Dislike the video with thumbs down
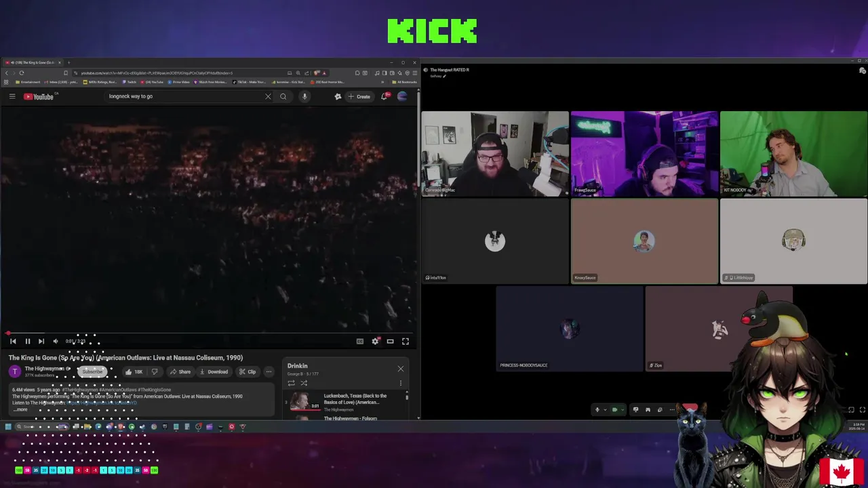 coord(155,371)
